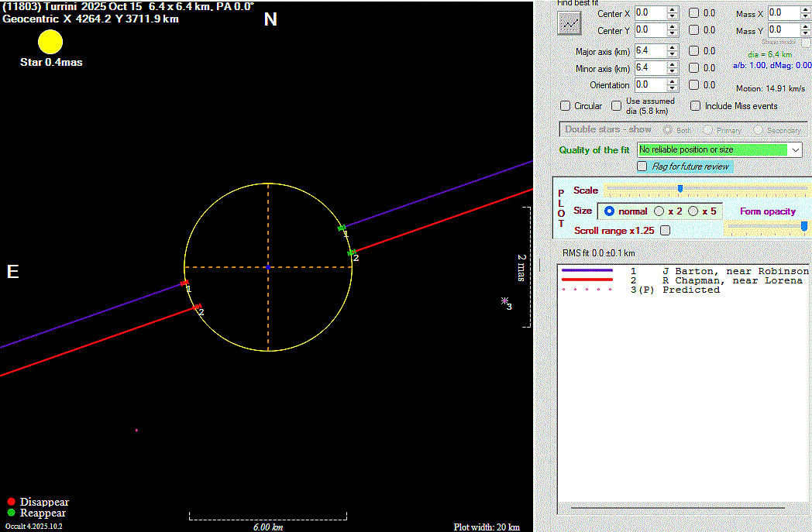
Task: Click the Find best fit graph button
Action: pos(569,23)
